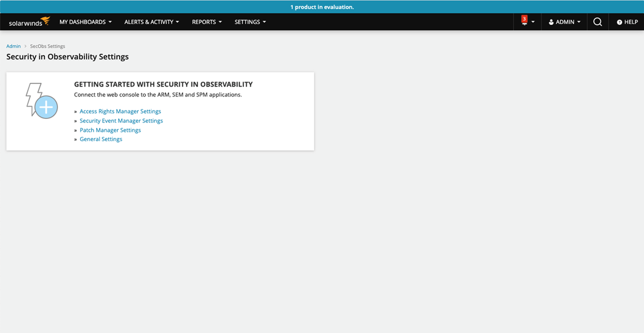Go to Admin breadcrumb link
The image size is (644, 333).
point(14,46)
